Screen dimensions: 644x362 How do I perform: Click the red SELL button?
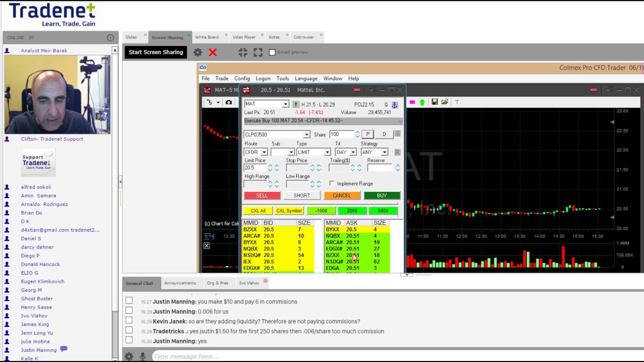click(262, 196)
